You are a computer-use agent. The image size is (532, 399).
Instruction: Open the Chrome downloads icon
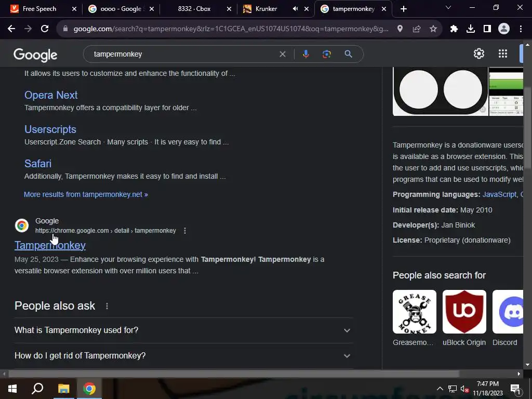click(x=471, y=29)
